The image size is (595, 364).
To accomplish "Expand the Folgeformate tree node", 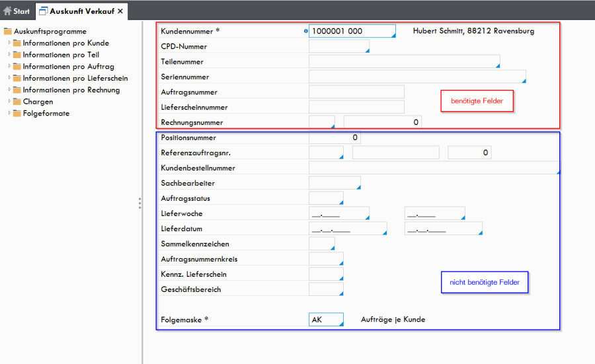I will coord(9,113).
